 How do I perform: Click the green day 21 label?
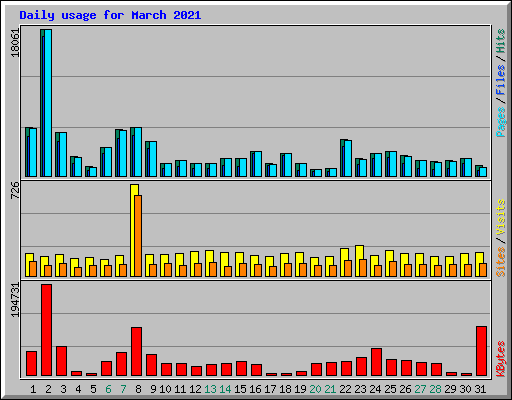(x=330, y=389)
